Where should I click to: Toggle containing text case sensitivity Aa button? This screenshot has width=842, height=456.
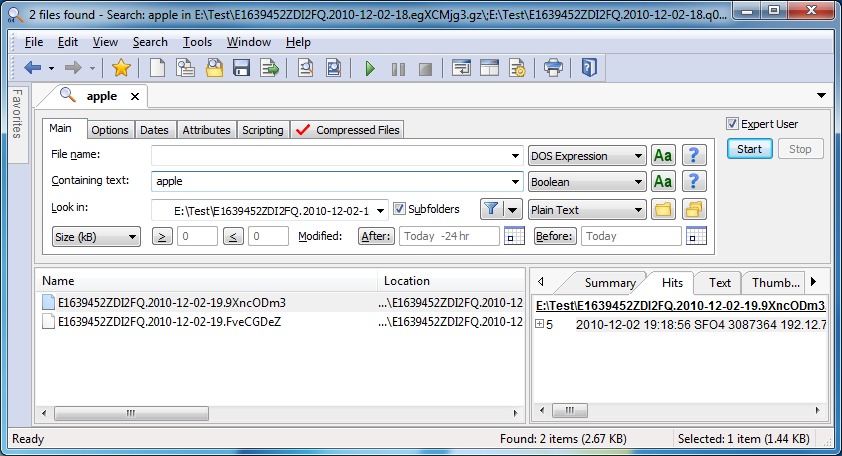663,182
